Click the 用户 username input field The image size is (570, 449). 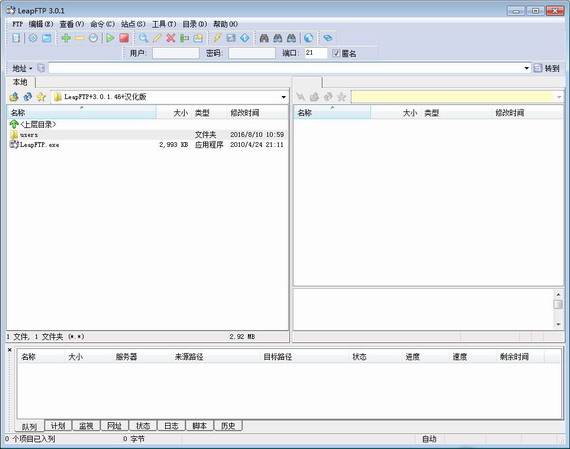click(x=176, y=53)
